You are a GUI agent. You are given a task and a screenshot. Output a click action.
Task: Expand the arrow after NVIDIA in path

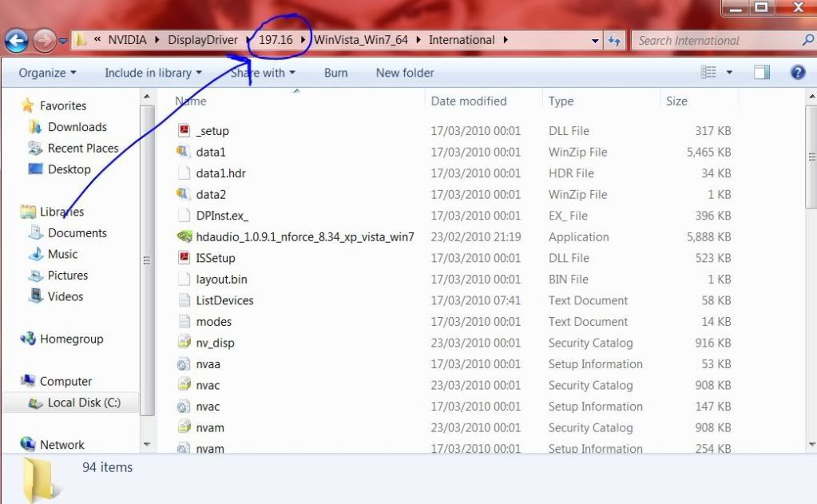tap(157, 40)
